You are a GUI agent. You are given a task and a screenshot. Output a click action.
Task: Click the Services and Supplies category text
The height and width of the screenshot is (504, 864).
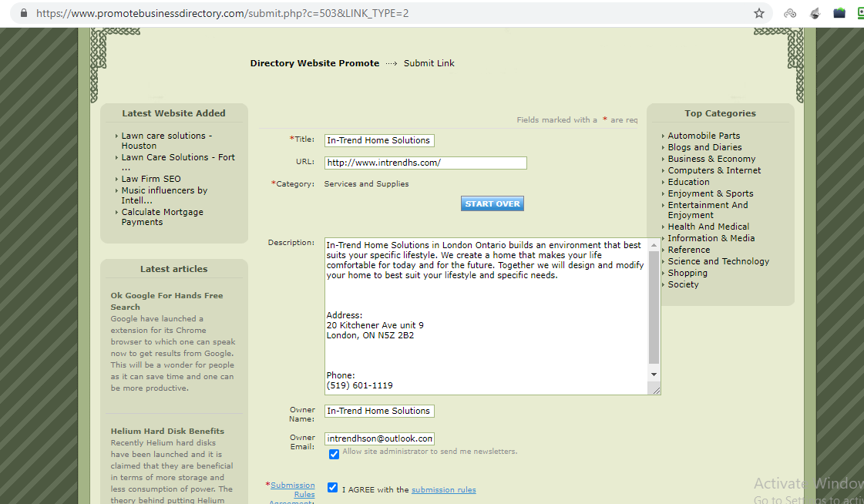click(x=366, y=184)
